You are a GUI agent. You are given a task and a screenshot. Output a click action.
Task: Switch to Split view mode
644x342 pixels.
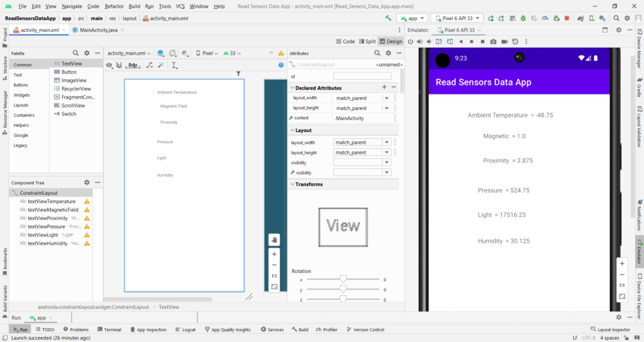pyautogui.click(x=367, y=41)
